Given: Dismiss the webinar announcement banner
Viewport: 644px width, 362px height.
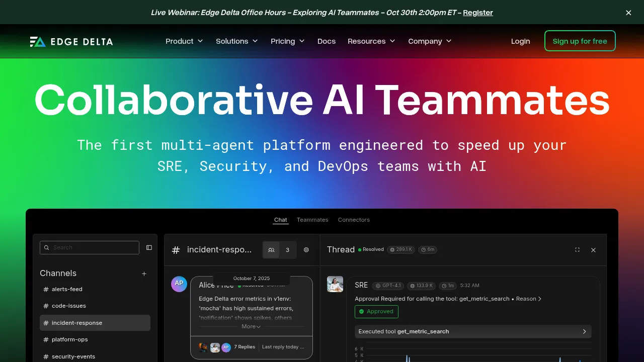Looking at the screenshot, I should pyautogui.click(x=628, y=13).
